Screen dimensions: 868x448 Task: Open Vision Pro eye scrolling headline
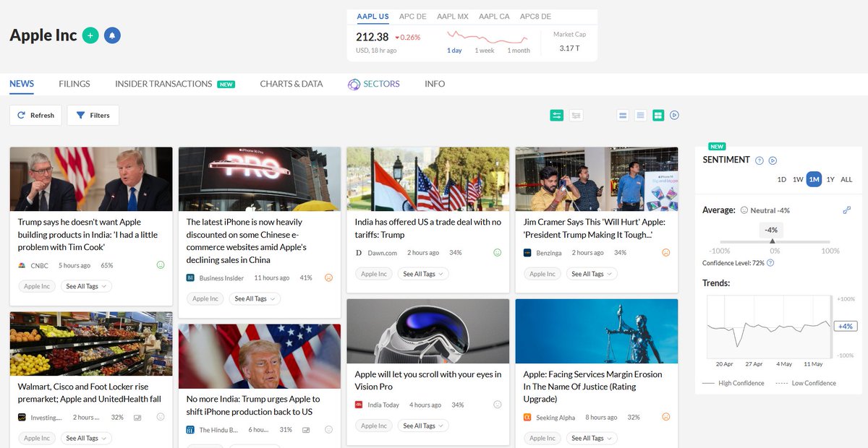(428, 380)
